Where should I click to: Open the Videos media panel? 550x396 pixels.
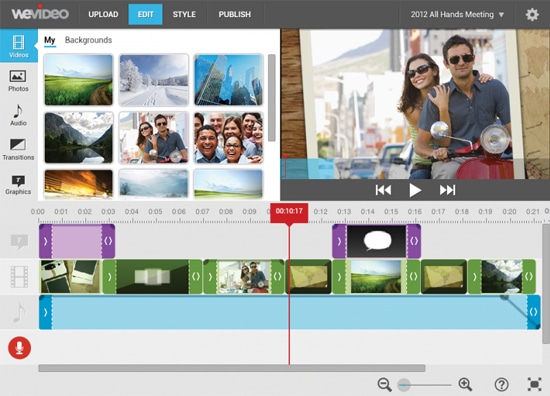(x=19, y=46)
